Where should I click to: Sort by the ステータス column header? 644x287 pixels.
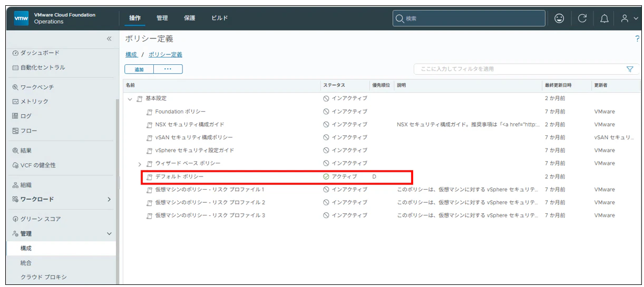345,85
